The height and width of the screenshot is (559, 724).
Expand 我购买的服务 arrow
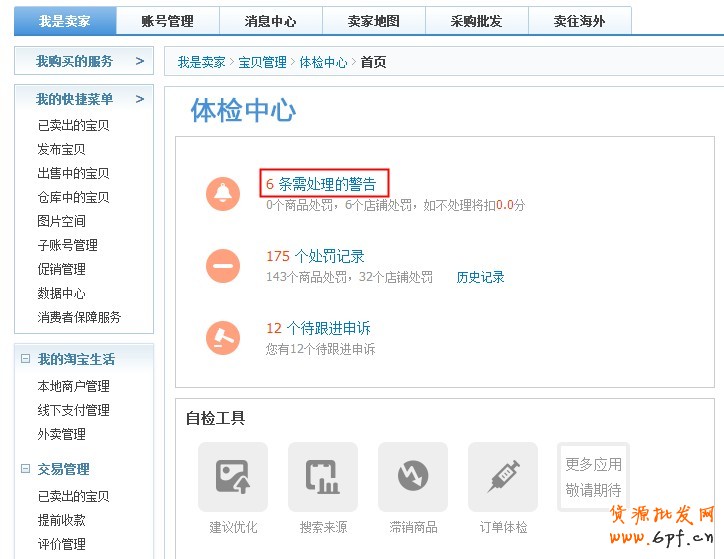tap(139, 62)
